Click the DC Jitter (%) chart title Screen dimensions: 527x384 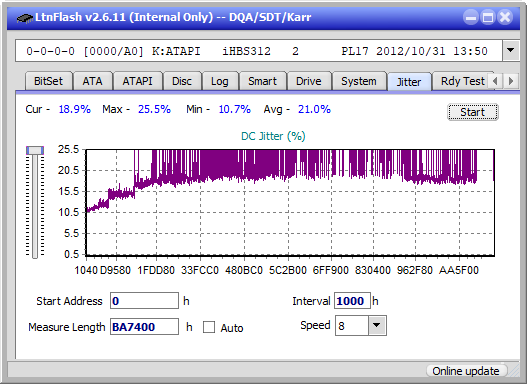tap(273, 136)
